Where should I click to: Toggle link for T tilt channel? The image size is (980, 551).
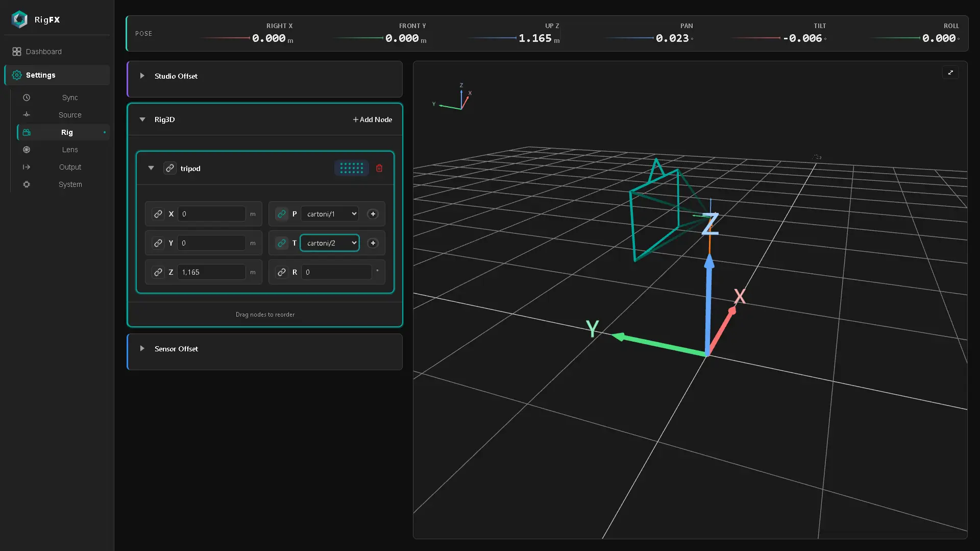coord(282,243)
